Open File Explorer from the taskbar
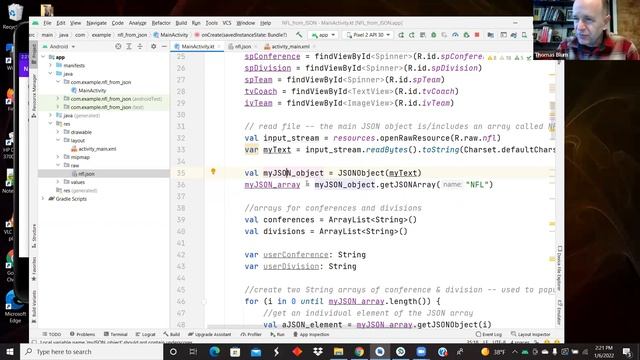Image resolution: width=640 pixels, height=360 pixels. tap(338, 351)
